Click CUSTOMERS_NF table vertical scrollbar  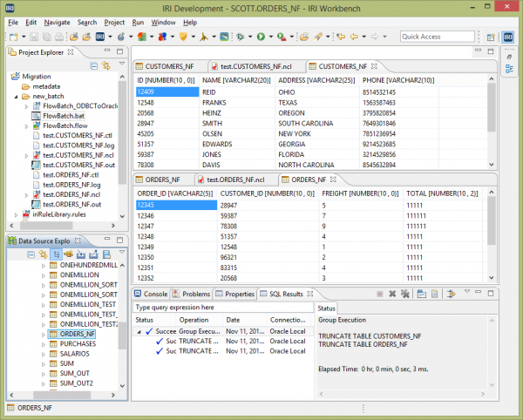[x=492, y=107]
